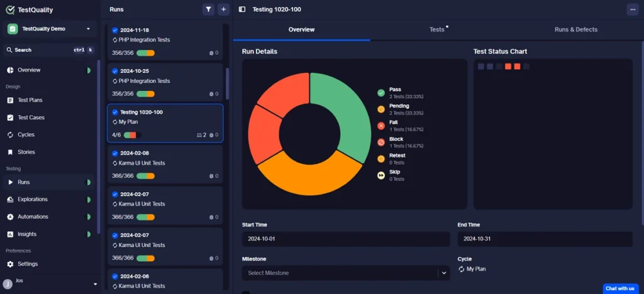The height and width of the screenshot is (294, 644).
Task: Open Overview in the sidebar
Action: 29,70
